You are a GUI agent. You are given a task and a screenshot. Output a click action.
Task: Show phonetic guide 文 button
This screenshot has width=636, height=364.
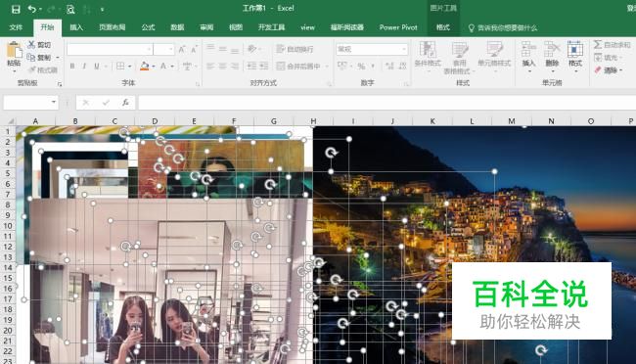coord(187,66)
